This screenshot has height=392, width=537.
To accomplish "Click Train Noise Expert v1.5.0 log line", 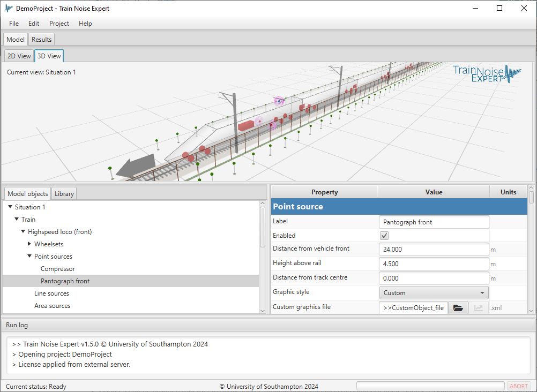I will click(x=110, y=344).
